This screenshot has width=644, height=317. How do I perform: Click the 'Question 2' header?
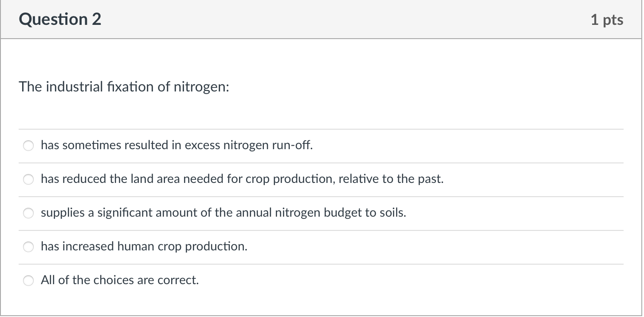coord(60,19)
